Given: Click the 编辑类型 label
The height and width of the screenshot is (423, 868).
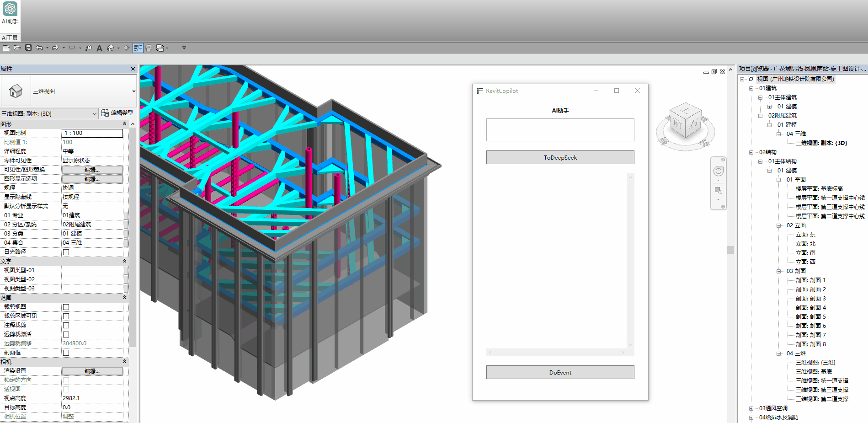Looking at the screenshot, I should 122,113.
